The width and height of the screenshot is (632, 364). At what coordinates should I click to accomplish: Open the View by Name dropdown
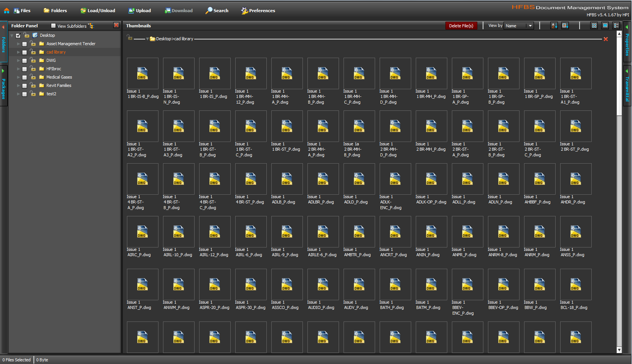coord(519,26)
